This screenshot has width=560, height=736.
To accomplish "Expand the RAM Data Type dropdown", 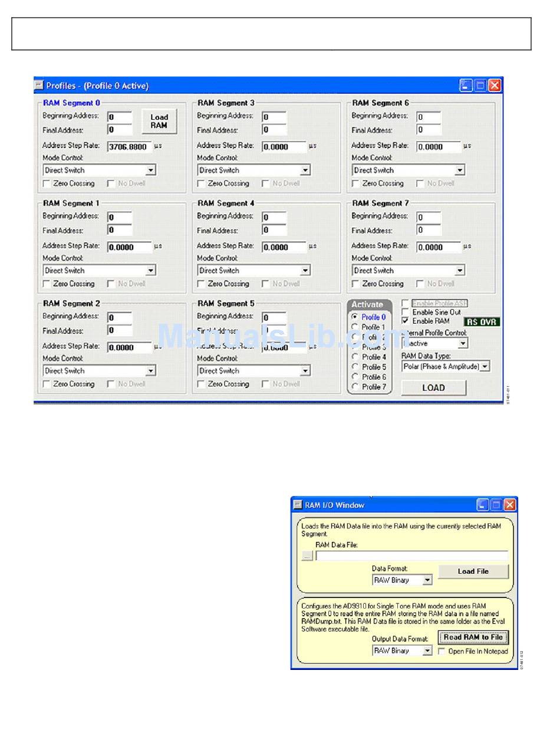I will pos(485,366).
